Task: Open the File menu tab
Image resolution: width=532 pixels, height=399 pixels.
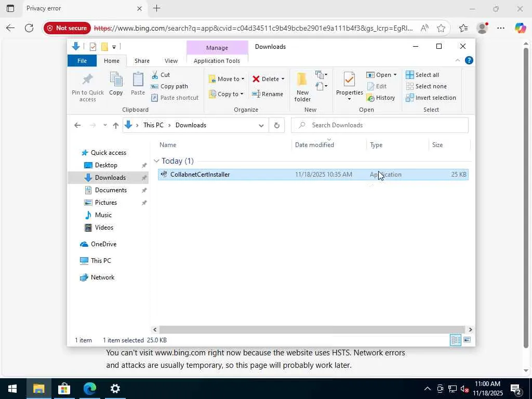Action: click(82, 61)
